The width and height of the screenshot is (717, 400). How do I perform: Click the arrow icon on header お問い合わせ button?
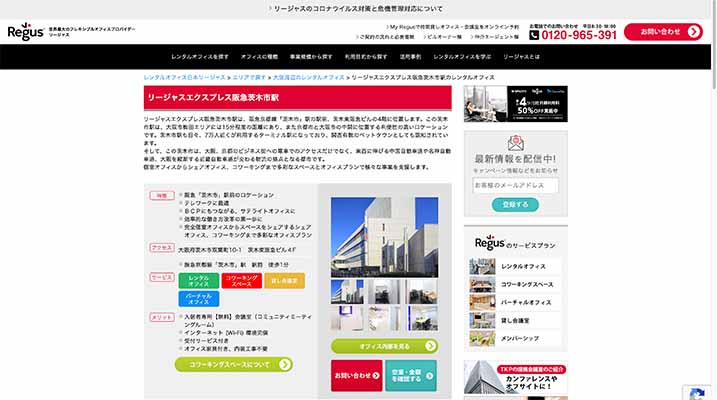coord(693,32)
